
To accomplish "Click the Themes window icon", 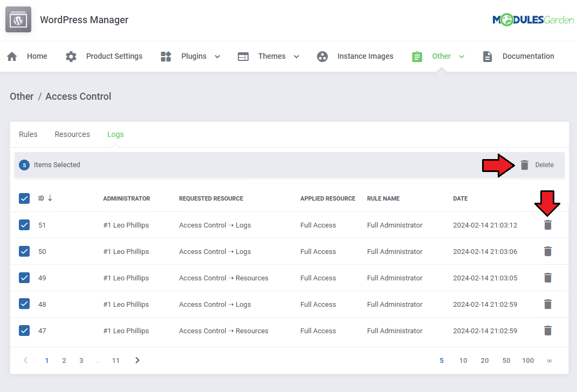I will (x=243, y=57).
